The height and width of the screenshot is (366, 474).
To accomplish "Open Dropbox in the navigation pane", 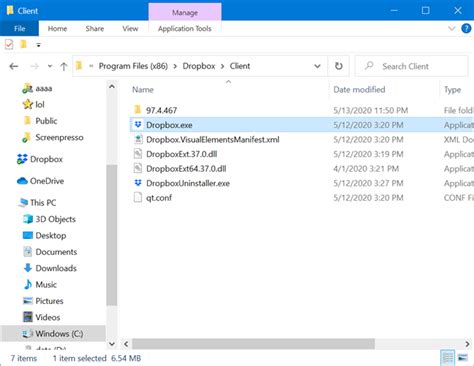I will tap(46, 159).
